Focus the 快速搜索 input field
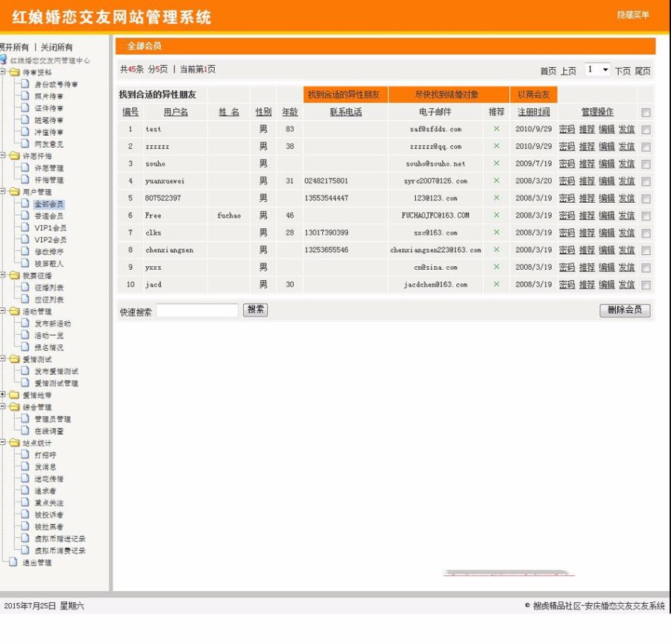The height and width of the screenshot is (644, 671). 198,310
